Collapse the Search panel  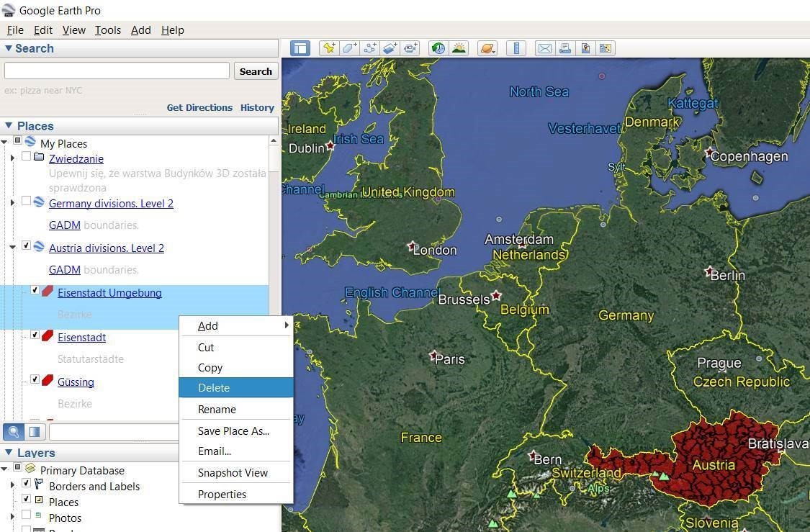[x=8, y=48]
